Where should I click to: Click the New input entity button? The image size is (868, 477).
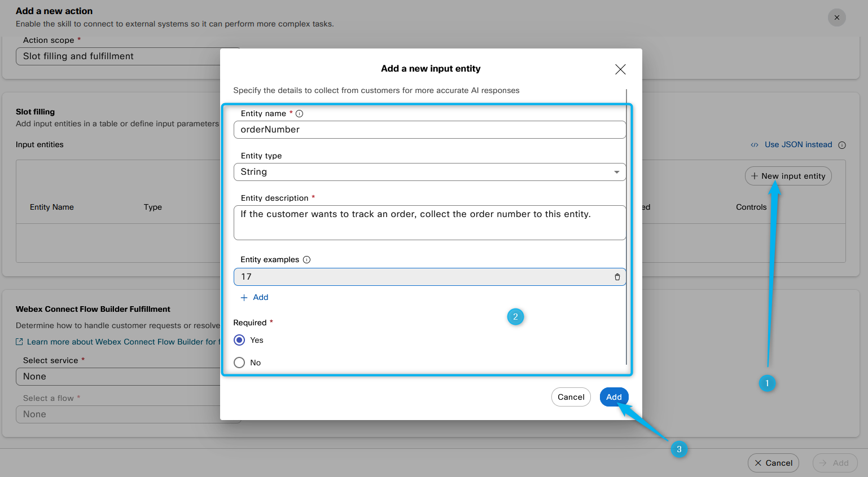(788, 176)
